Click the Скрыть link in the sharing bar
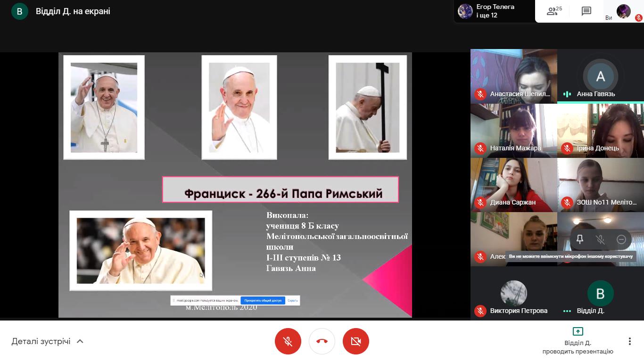Screen dimensions: 644x362 tap(292, 300)
